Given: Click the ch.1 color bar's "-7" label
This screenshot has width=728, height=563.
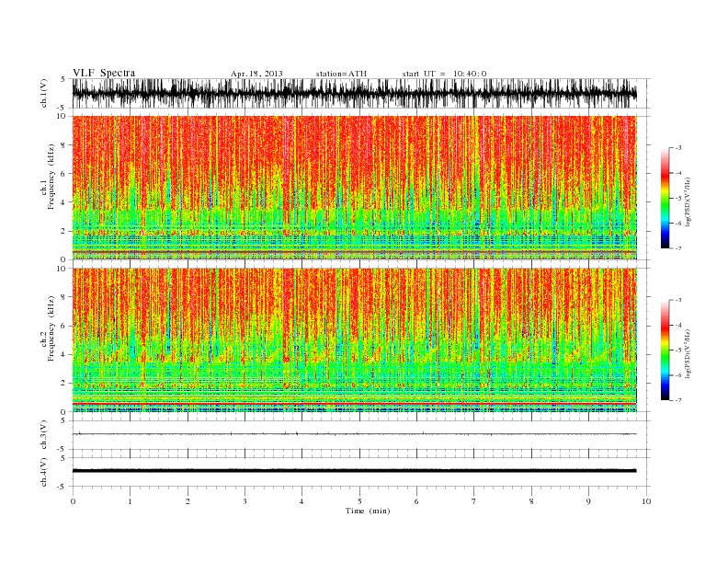Looking at the screenshot, I should tap(678, 248).
